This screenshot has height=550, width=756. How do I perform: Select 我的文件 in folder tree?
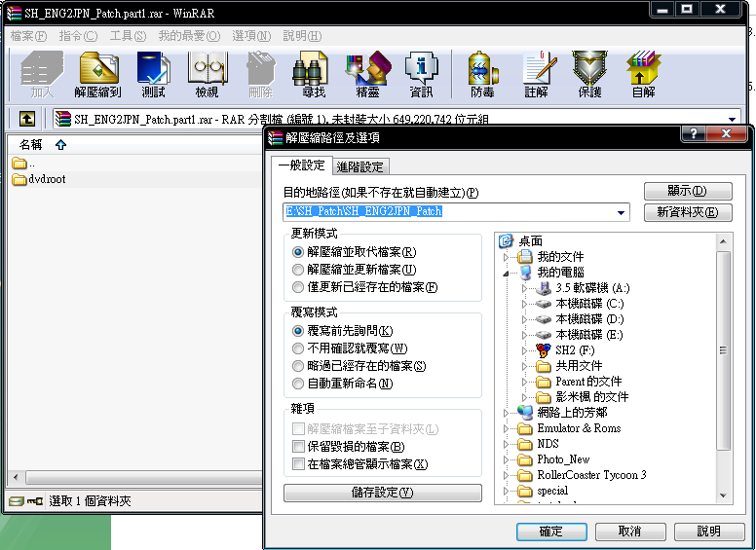pos(550,256)
